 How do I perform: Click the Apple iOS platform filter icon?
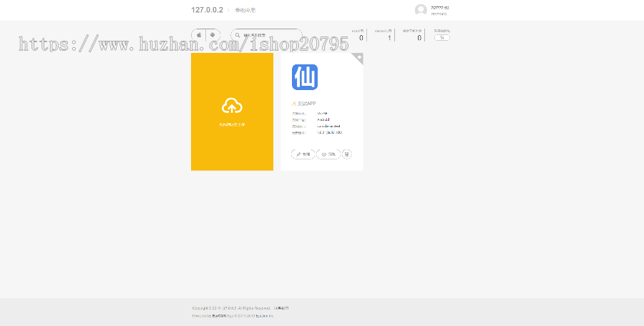(198, 34)
